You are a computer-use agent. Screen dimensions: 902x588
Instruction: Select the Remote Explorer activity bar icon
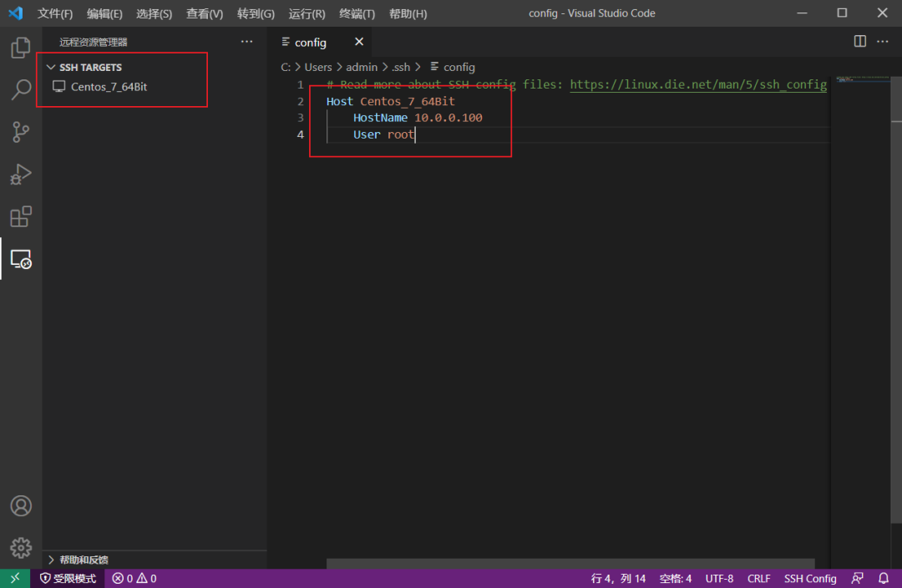(x=21, y=260)
